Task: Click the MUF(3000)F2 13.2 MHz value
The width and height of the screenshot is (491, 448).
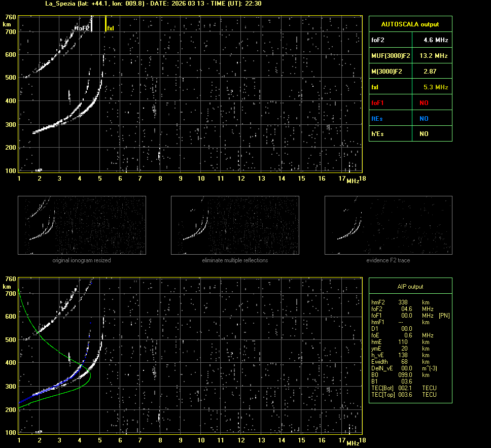Action: [x=433, y=55]
